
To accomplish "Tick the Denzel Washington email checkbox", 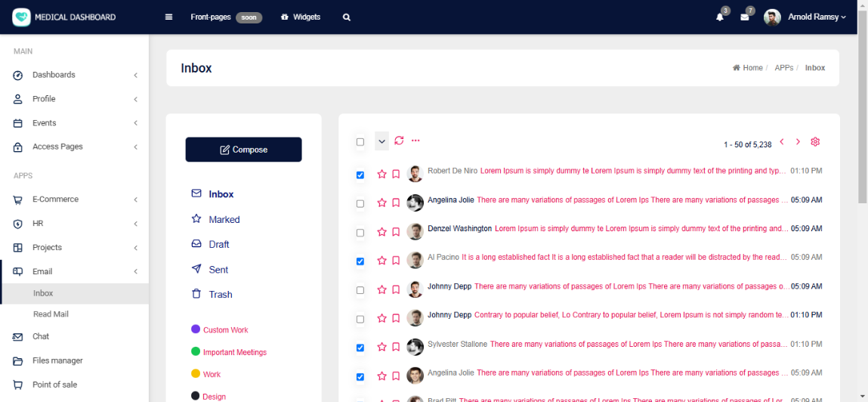I will click(360, 233).
